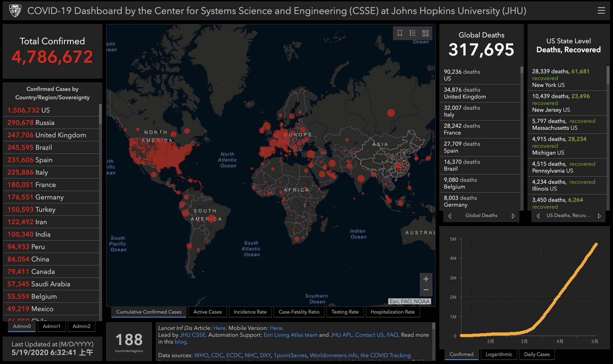Viewport: 613px width, 364px height.
Task: Show previous US Deaths, Recovered panel
Action: click(538, 216)
